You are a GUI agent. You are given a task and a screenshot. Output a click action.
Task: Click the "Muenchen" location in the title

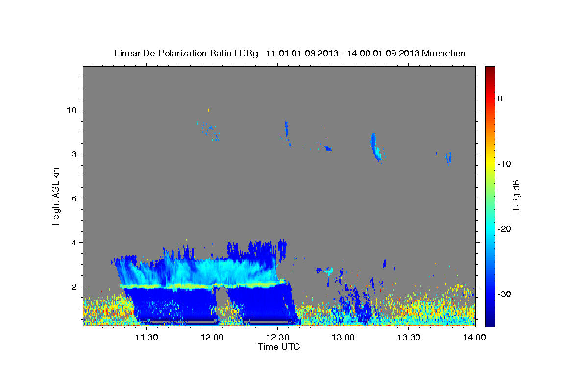(444, 53)
